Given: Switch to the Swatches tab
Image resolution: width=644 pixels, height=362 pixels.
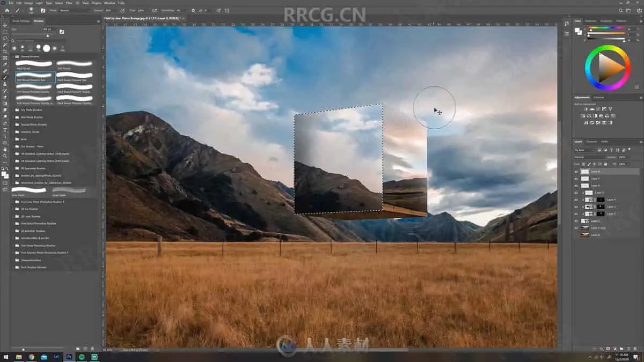Looking at the screenshot, I should [590, 21].
